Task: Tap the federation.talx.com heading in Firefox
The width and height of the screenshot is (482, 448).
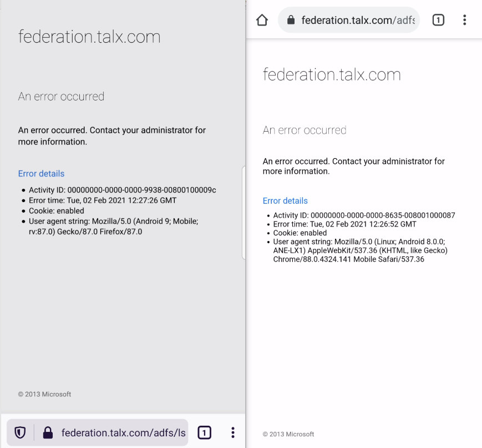Action: point(89,37)
